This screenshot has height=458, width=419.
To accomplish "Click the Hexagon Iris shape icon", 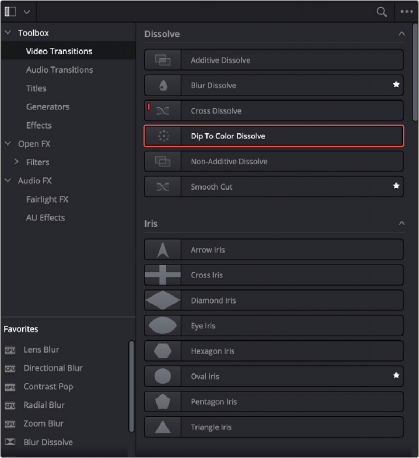I will pyautogui.click(x=163, y=351).
